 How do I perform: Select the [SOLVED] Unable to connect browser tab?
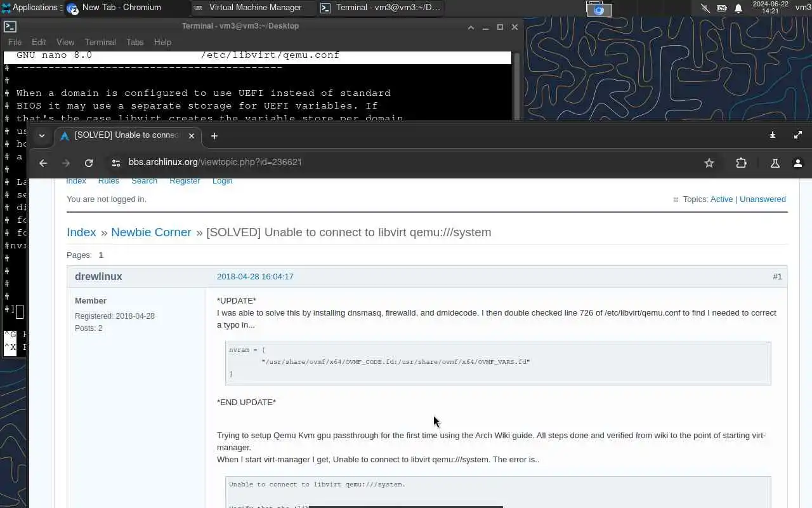point(127,135)
